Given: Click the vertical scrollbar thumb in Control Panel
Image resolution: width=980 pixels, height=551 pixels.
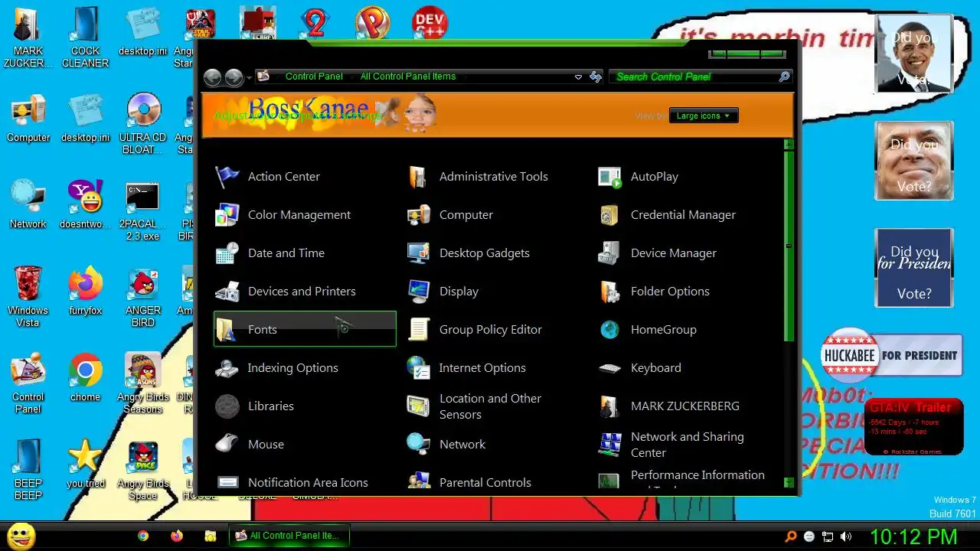Looking at the screenshot, I should pyautogui.click(x=789, y=246).
